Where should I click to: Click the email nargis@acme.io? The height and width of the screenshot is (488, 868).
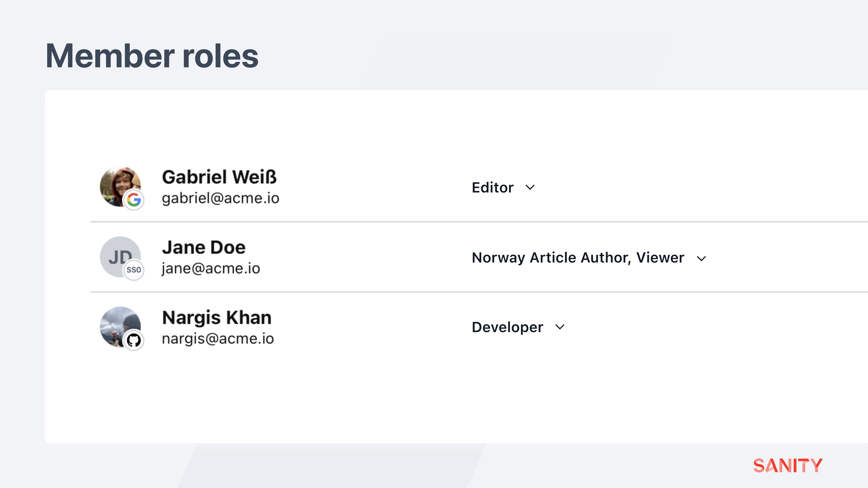218,339
